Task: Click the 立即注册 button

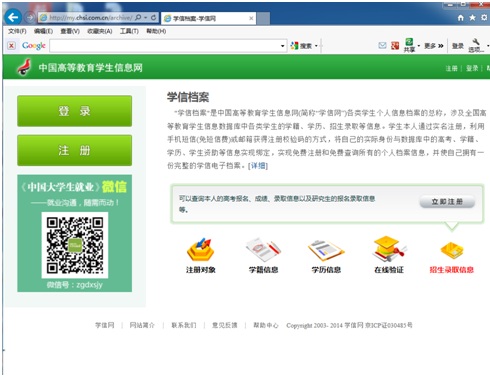Action: [x=447, y=202]
